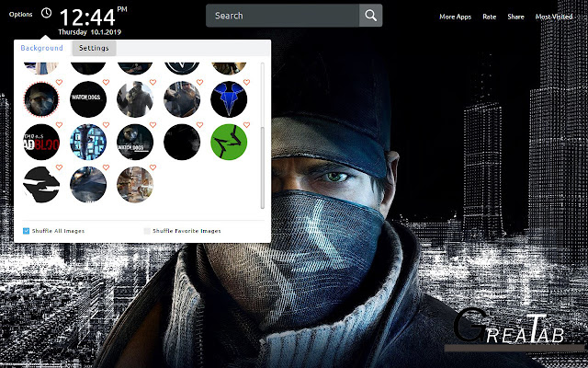The image size is (588, 368).
Task: Favorite the black WATCH_DOGS logo thumbnail via heart
Action: point(106,82)
